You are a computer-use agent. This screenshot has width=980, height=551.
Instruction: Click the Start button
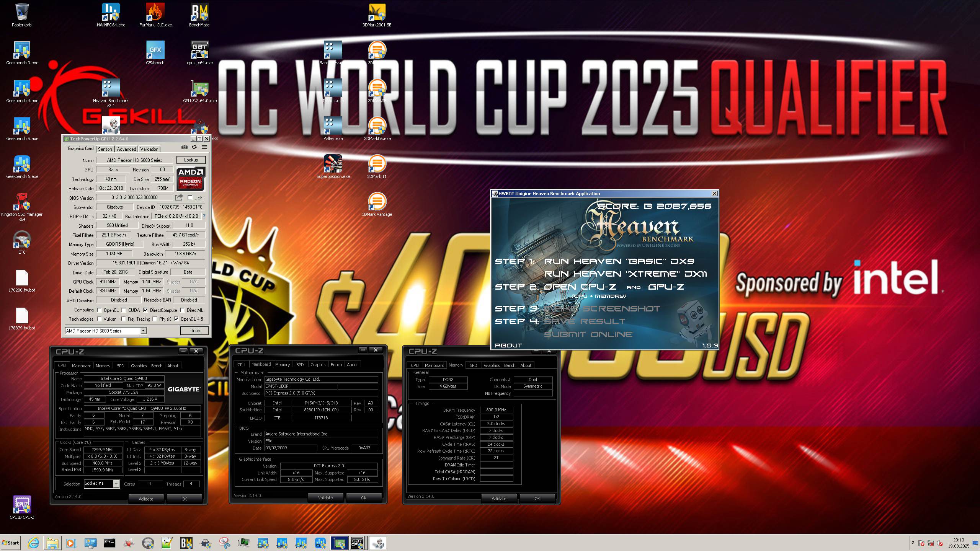[11, 543]
